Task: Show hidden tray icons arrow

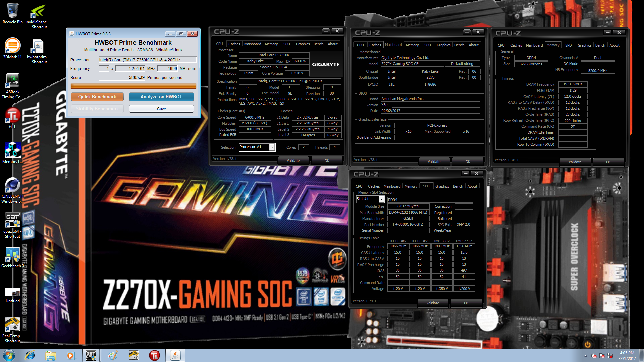Action: [586, 356]
